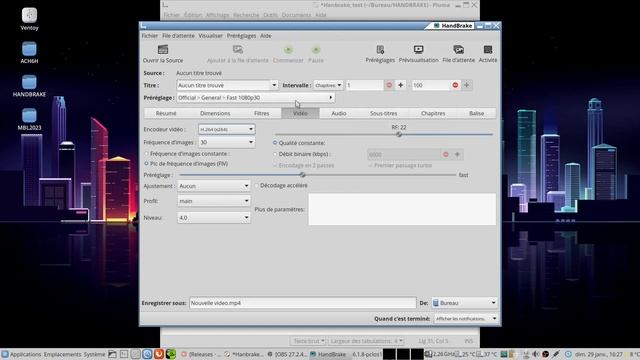640x360 pixels.
Task: Enable the Décodage accéléré checkbox
Action: click(257, 185)
